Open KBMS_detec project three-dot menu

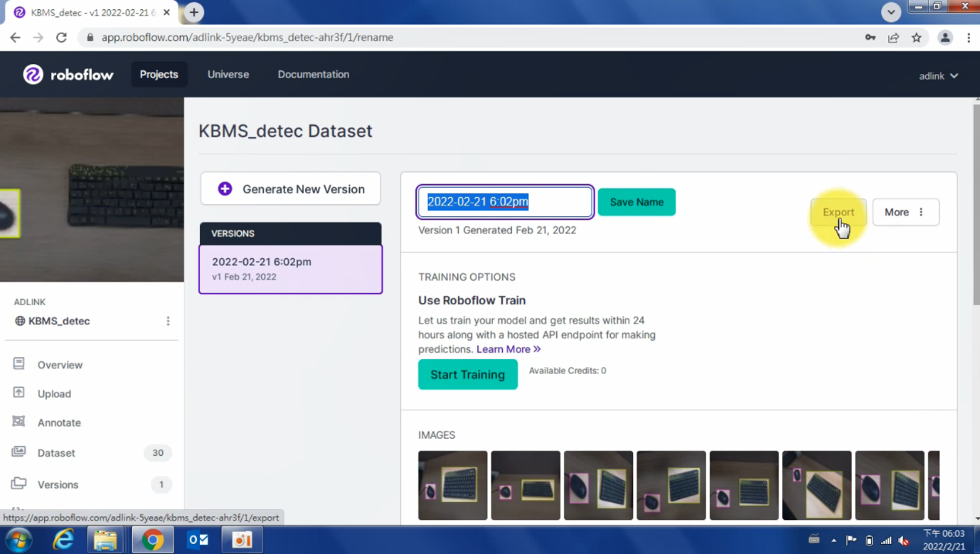tap(168, 321)
